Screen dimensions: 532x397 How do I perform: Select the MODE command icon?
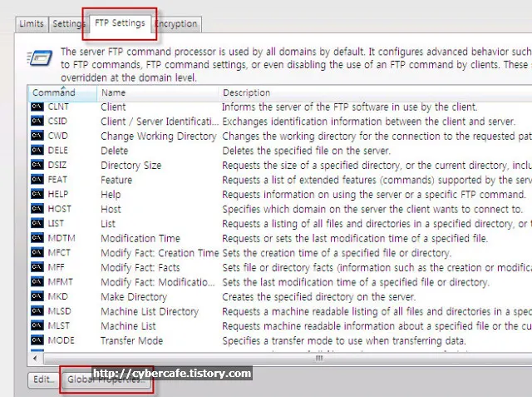(x=37, y=340)
